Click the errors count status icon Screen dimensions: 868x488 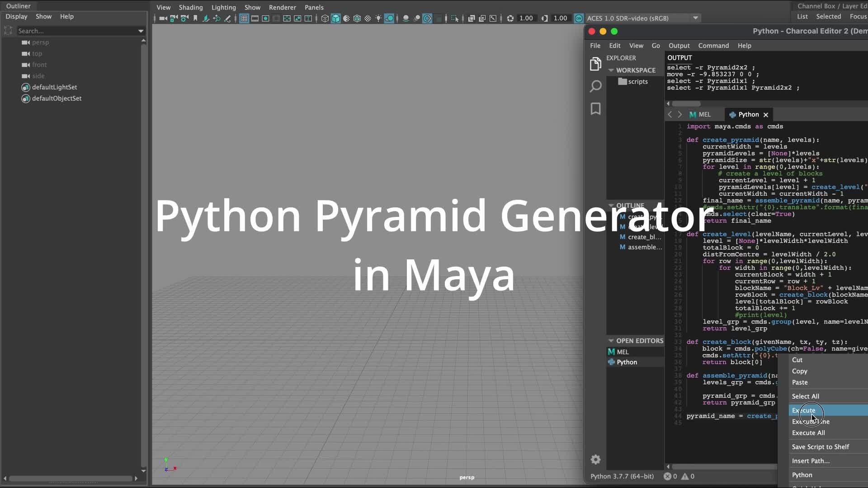click(x=670, y=476)
